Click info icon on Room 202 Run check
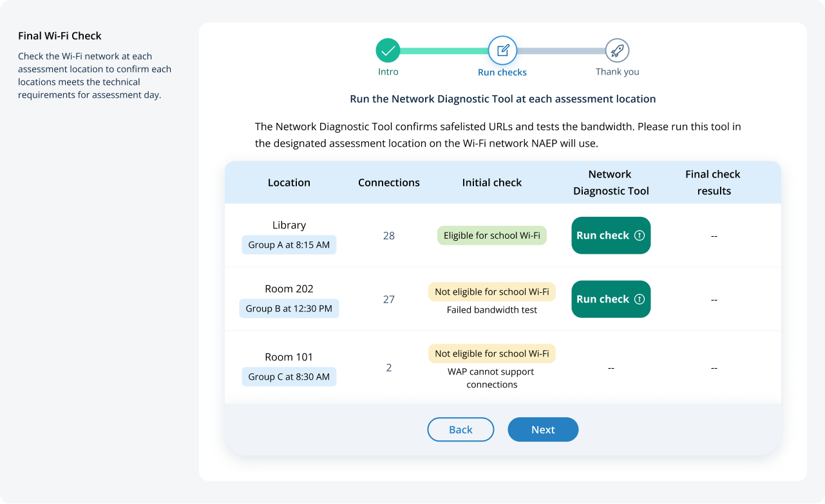This screenshot has height=504, width=825. 640,299
